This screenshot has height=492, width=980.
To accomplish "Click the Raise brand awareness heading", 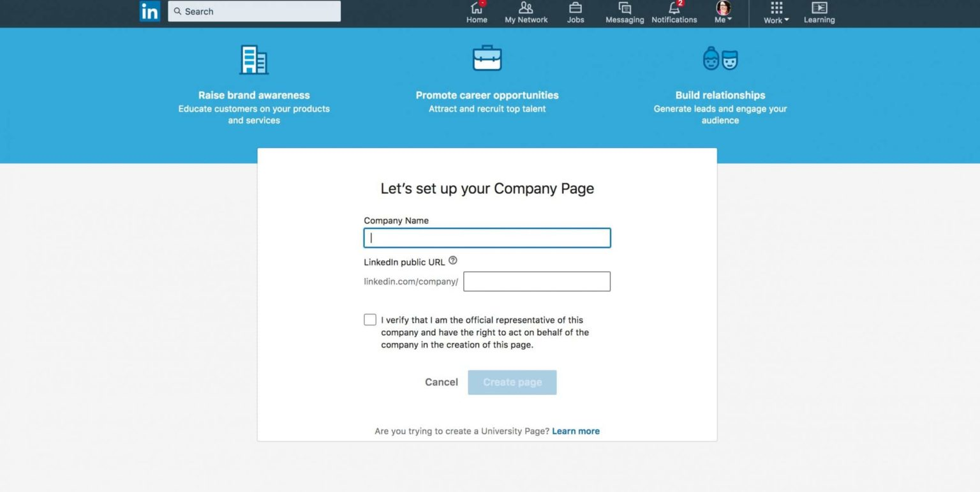I will click(x=254, y=95).
